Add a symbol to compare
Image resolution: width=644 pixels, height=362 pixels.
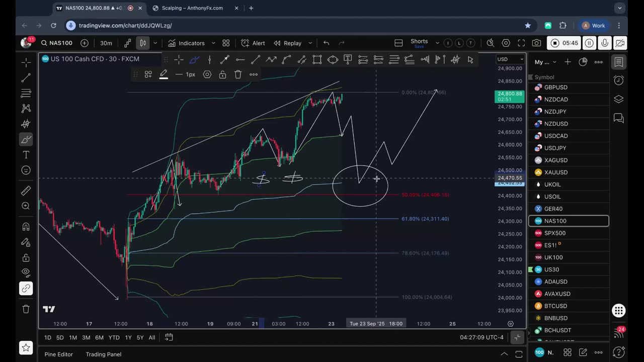point(85,43)
